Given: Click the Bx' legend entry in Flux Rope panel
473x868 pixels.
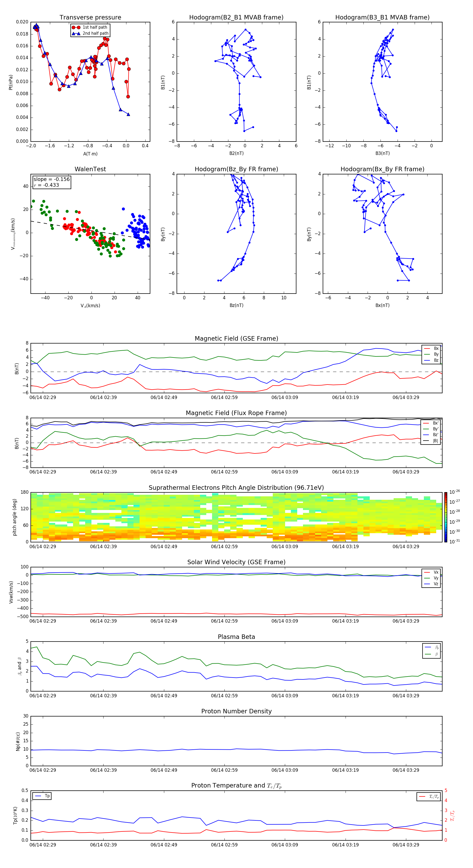Looking at the screenshot, I should (431, 423).
